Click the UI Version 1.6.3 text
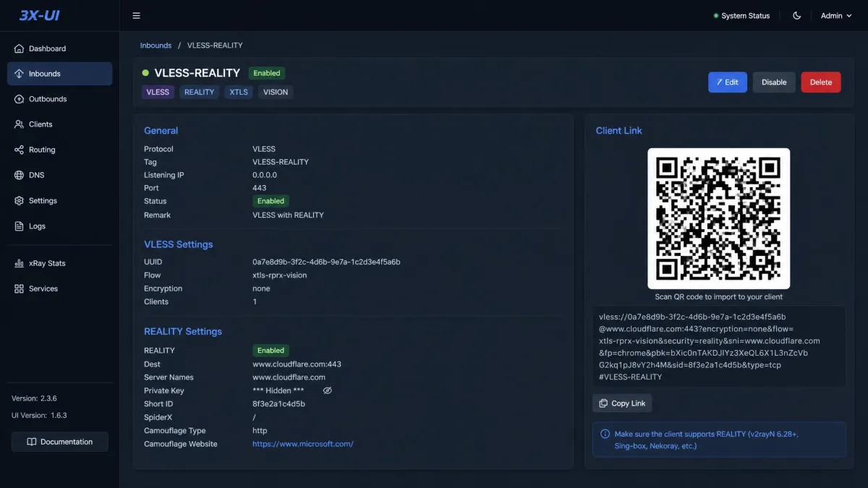Screen dimensions: 868x488 (39, 416)
